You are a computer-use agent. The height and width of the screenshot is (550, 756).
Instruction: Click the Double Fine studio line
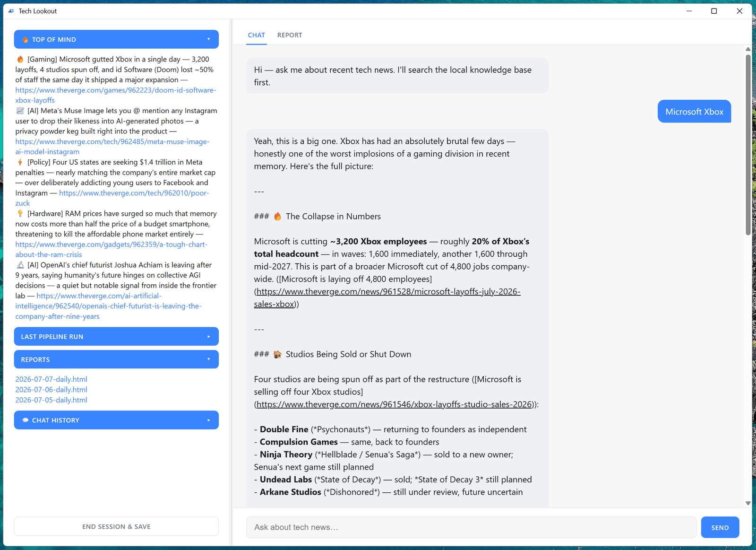pyautogui.click(x=390, y=429)
